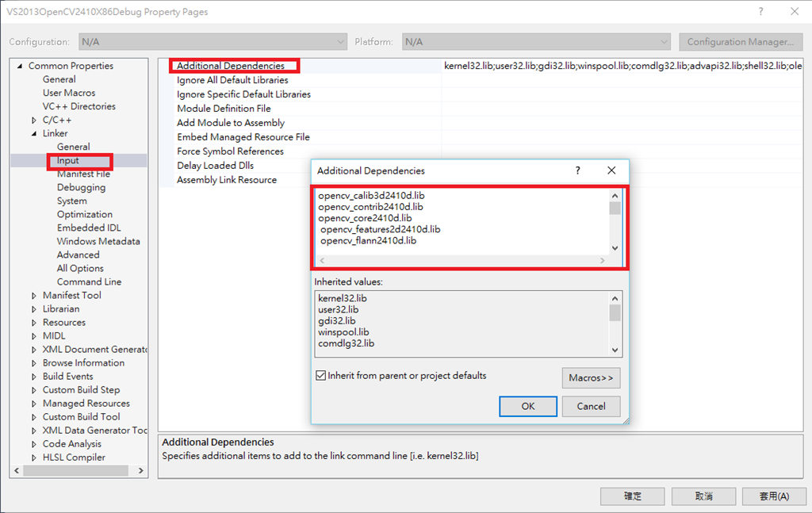Expand the HLSL Compiler node
The image size is (812, 513).
tap(34, 457)
